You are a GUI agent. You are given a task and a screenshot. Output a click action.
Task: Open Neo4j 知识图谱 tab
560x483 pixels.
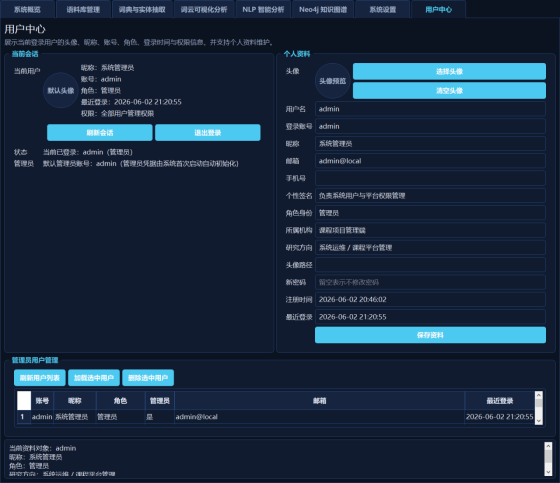(323, 9)
